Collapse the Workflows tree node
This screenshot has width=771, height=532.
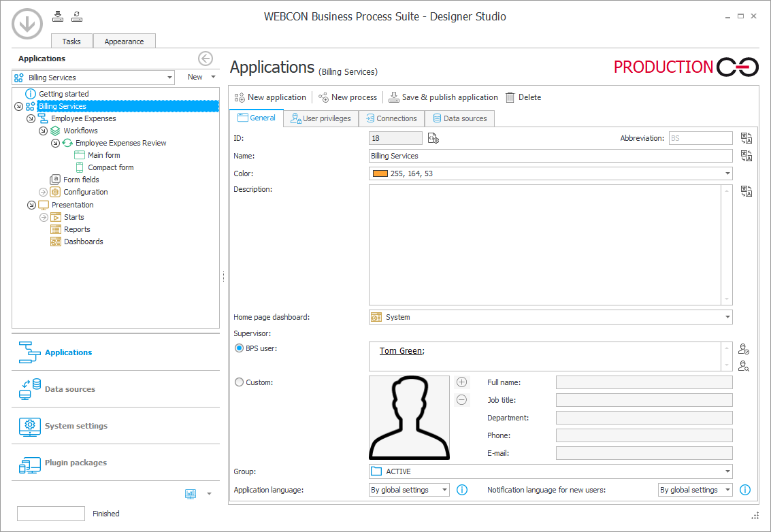click(x=44, y=131)
